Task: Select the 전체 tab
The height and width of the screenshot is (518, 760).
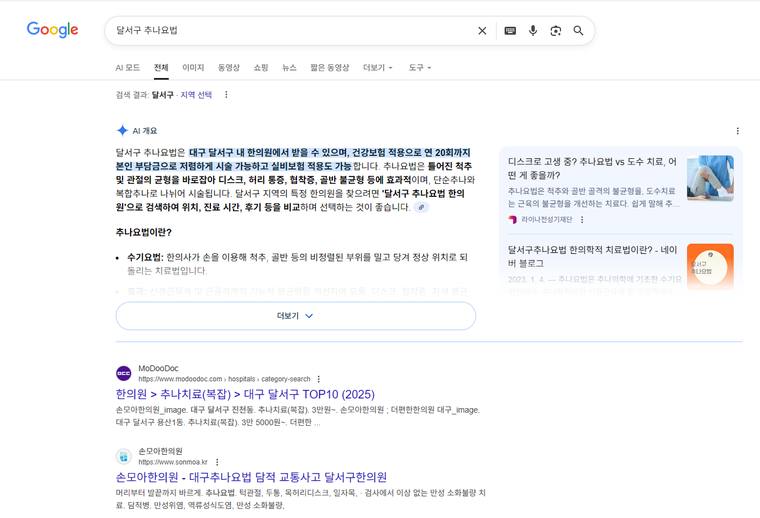Action: click(x=161, y=67)
